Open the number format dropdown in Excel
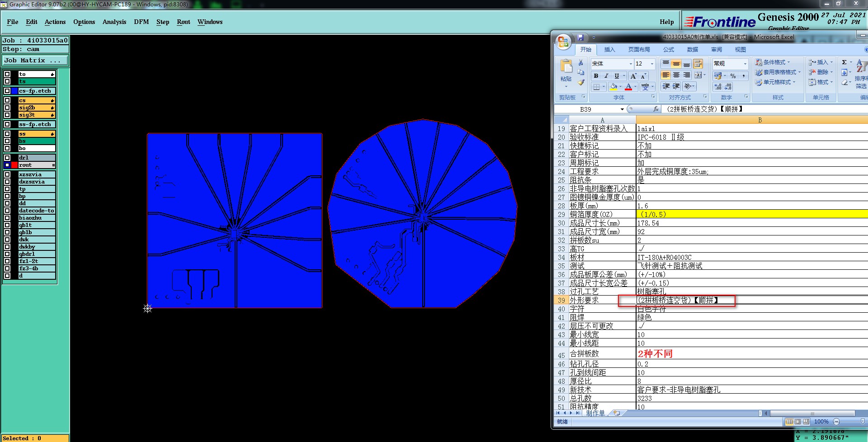Screen dimensions: 868x442 tap(745, 64)
